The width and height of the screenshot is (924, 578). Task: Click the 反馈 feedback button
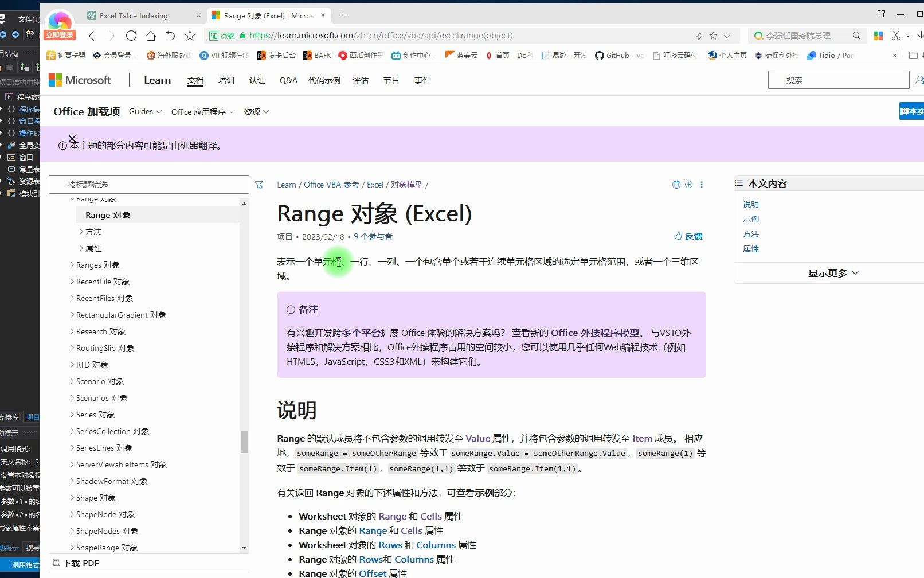tap(688, 236)
